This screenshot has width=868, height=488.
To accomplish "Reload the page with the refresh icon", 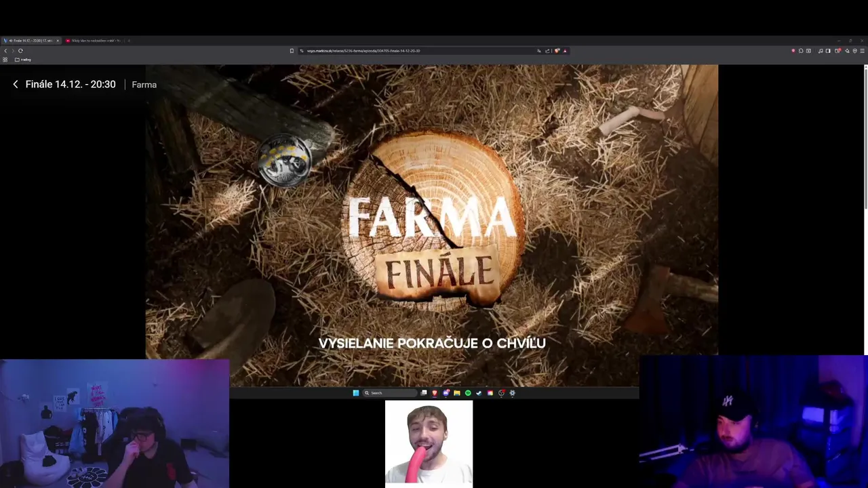I will coord(20,51).
